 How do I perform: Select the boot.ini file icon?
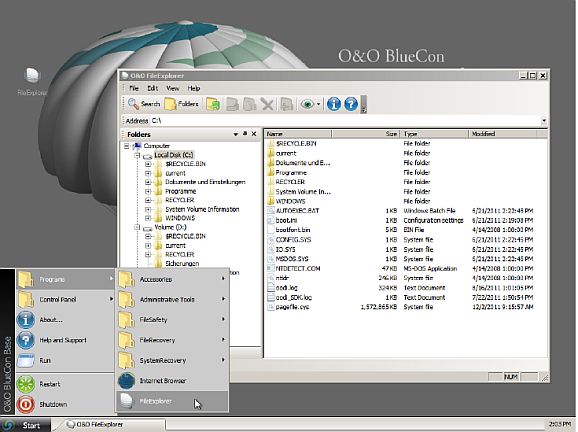(x=270, y=220)
